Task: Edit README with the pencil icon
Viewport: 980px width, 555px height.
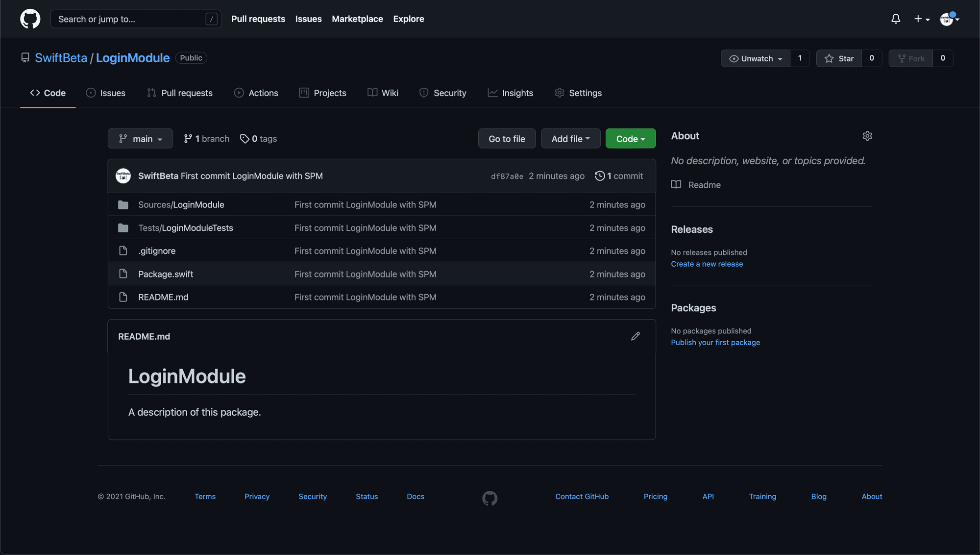Action: tap(636, 336)
